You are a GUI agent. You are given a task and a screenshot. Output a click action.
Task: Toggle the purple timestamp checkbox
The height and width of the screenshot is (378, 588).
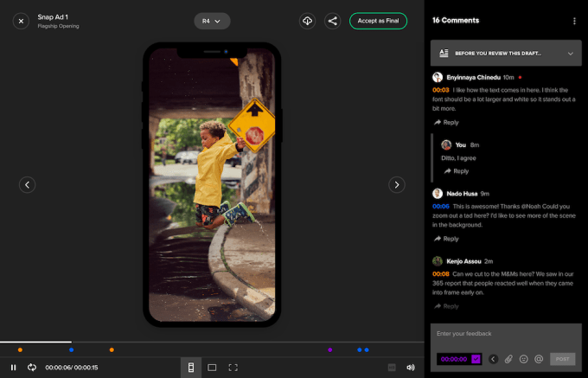coord(476,359)
